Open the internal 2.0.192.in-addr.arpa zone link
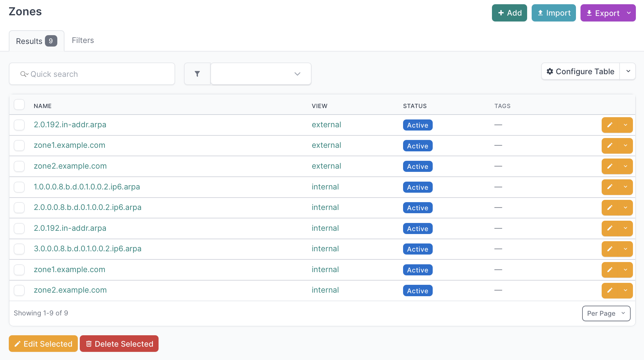Screen dimensions: 644x360 pyautogui.click(x=70, y=228)
